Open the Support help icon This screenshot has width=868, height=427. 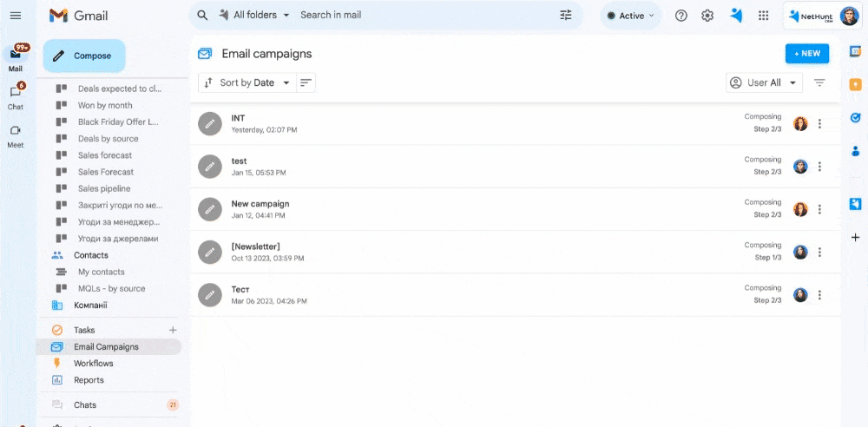[681, 16]
